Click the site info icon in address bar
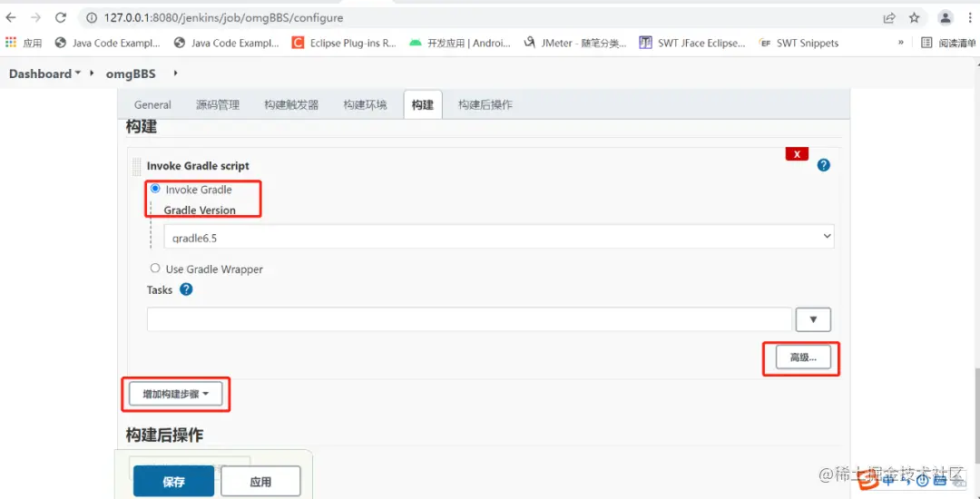 pyautogui.click(x=92, y=18)
